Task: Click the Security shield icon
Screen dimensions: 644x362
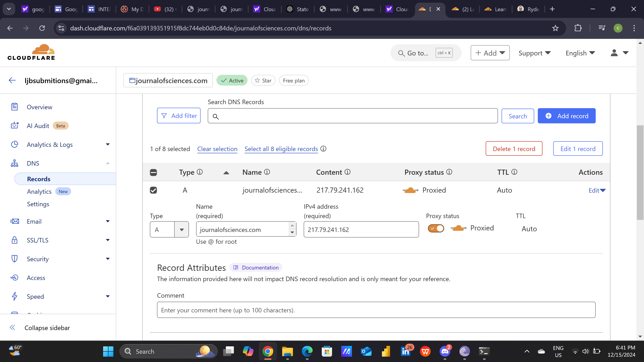Action: pyautogui.click(x=15, y=259)
